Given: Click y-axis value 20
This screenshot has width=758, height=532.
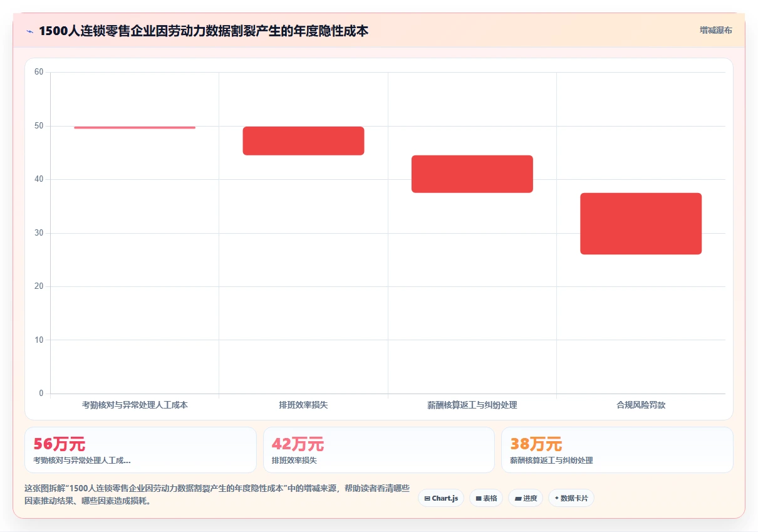Looking at the screenshot, I should click(x=39, y=286).
